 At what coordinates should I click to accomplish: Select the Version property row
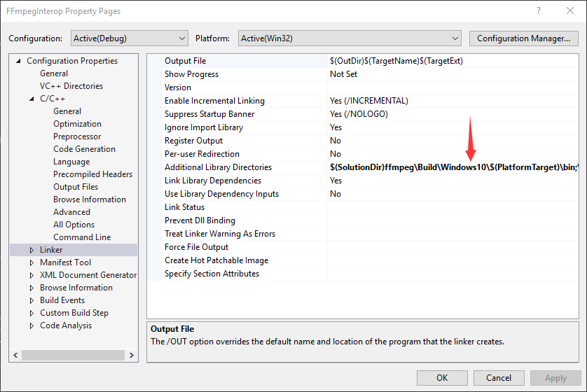coord(363,87)
